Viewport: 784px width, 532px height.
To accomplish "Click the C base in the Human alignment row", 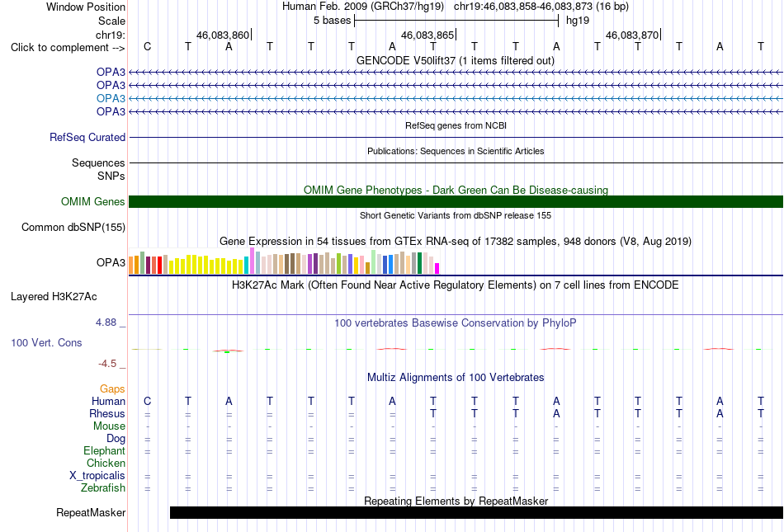I will click(147, 401).
